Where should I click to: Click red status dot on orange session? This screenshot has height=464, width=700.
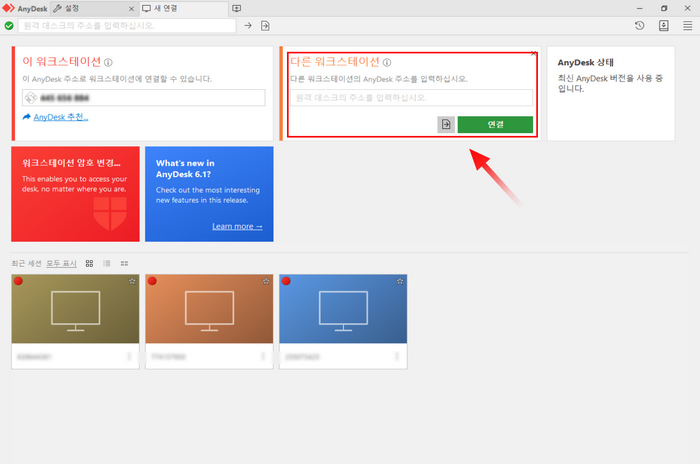(x=152, y=281)
